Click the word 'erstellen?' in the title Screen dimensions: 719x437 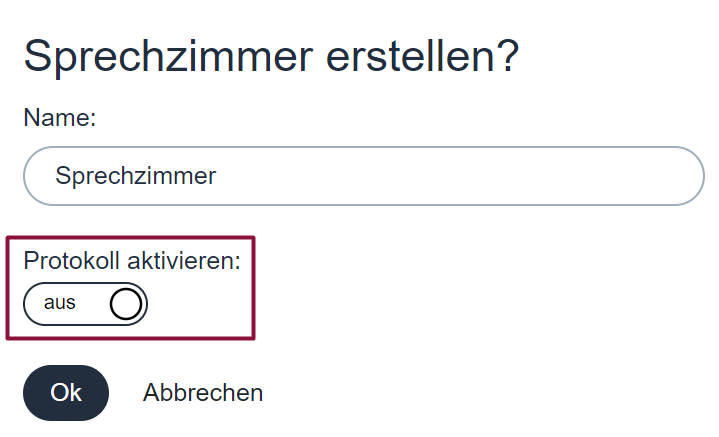(x=422, y=57)
